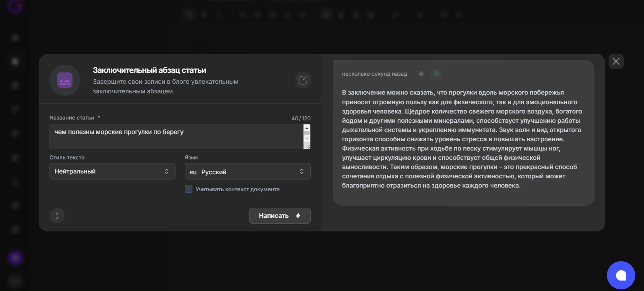Click the 40/120 character counter
The width and height of the screenshot is (644, 291).
coord(301,118)
